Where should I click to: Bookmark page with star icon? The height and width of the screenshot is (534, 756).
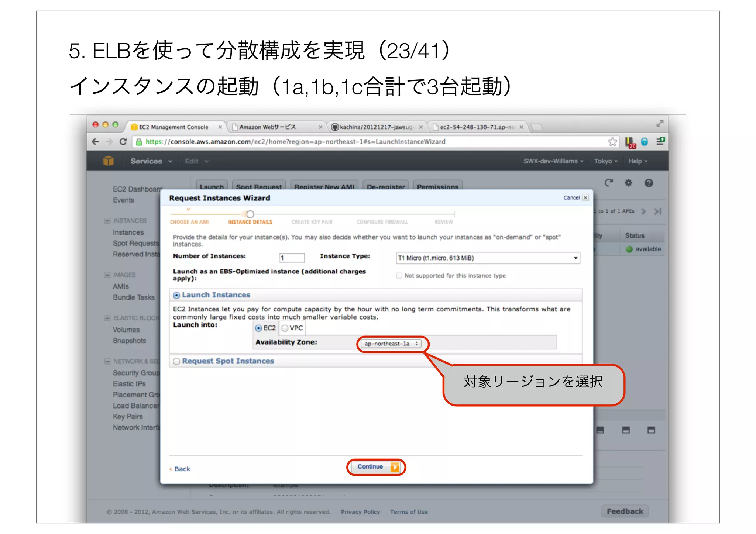click(x=612, y=142)
